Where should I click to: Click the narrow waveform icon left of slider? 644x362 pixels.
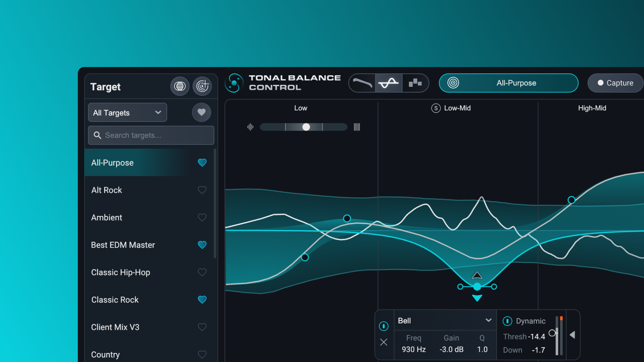(x=250, y=127)
